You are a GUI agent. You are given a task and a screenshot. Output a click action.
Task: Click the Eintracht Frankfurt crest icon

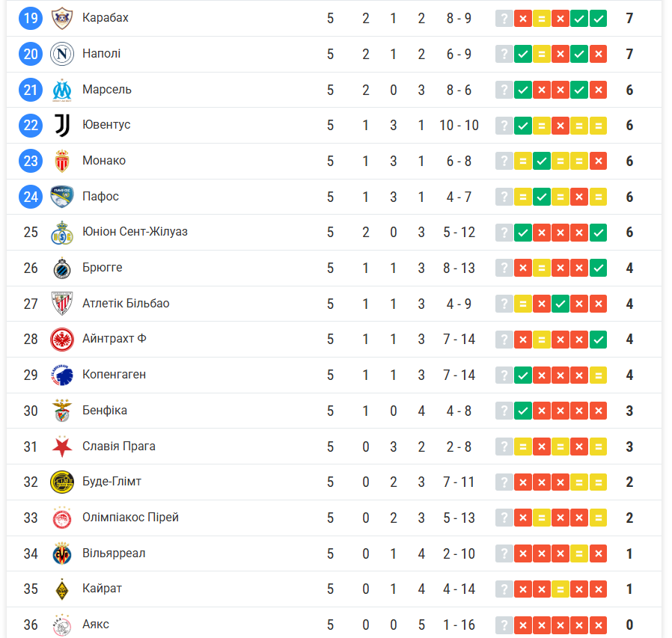(x=61, y=340)
